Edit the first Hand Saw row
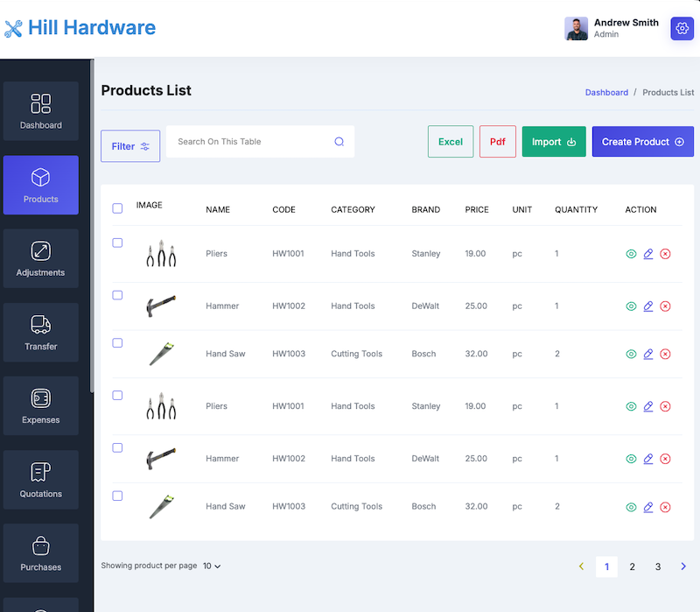The width and height of the screenshot is (700, 612). (x=648, y=354)
